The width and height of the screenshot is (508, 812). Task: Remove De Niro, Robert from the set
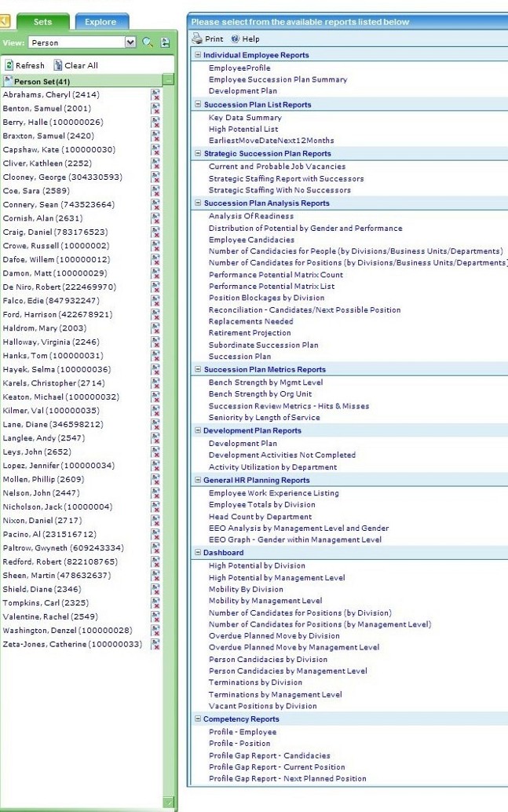pyautogui.click(x=155, y=287)
